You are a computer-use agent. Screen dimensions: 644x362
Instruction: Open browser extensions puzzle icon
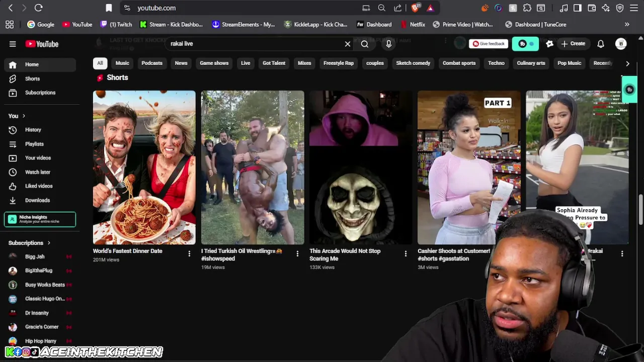(527, 8)
